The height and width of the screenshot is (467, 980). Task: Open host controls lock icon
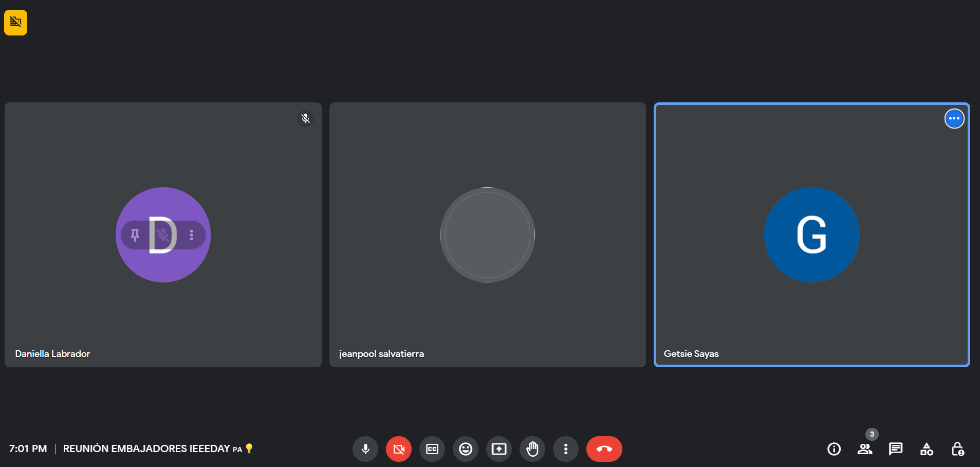957,449
